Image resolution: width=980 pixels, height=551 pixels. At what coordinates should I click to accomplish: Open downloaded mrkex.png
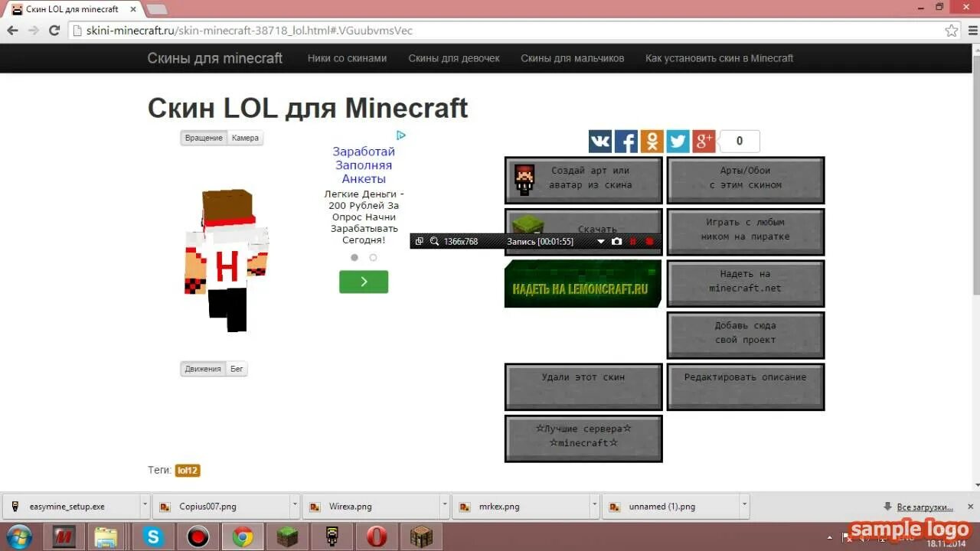point(522,507)
